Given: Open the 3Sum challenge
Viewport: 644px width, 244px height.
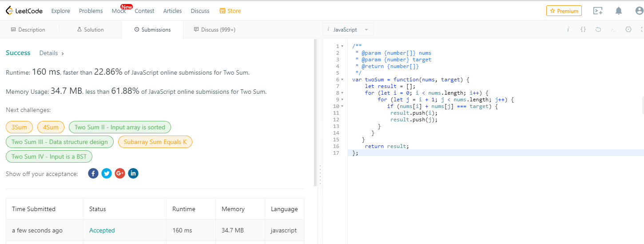Looking at the screenshot, I should [x=19, y=127].
